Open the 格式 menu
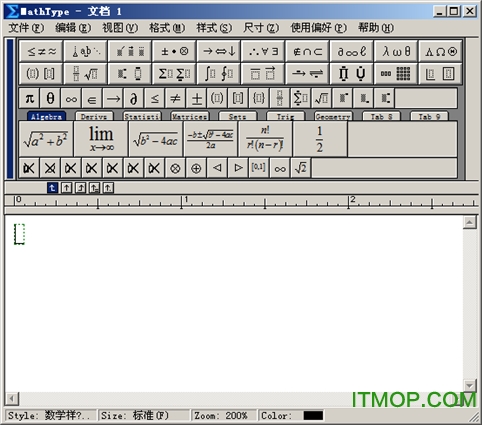The width and height of the screenshot is (482, 425). (x=167, y=28)
